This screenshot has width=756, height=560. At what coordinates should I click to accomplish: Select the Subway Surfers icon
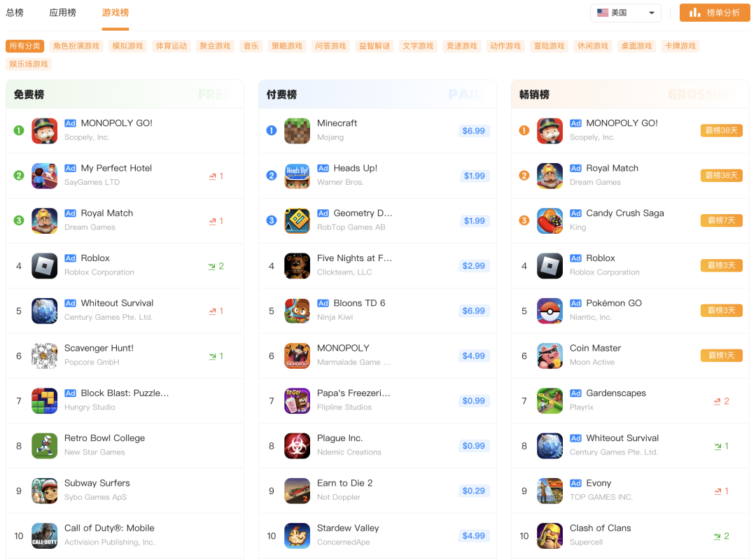[x=44, y=491]
